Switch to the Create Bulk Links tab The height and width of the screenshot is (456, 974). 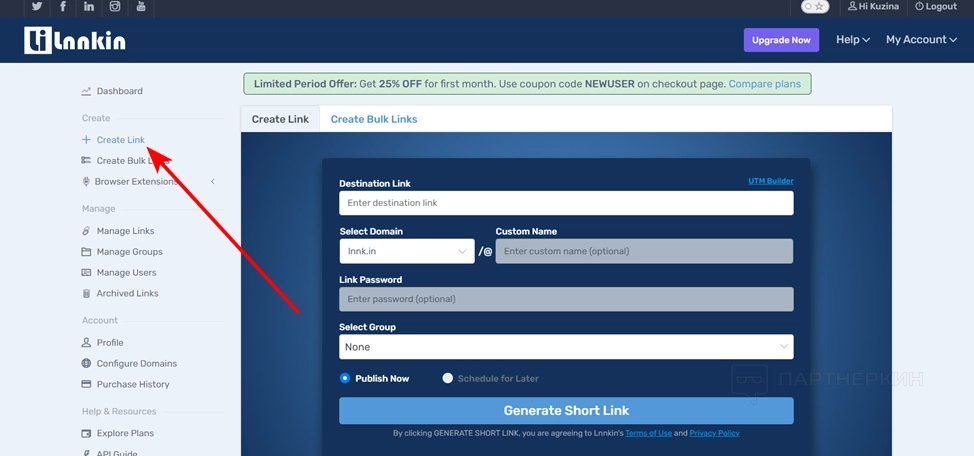click(374, 119)
